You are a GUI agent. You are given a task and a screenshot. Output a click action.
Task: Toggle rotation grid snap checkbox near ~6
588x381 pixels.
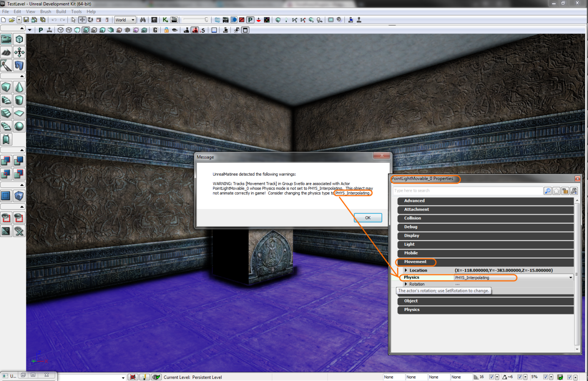coord(520,377)
